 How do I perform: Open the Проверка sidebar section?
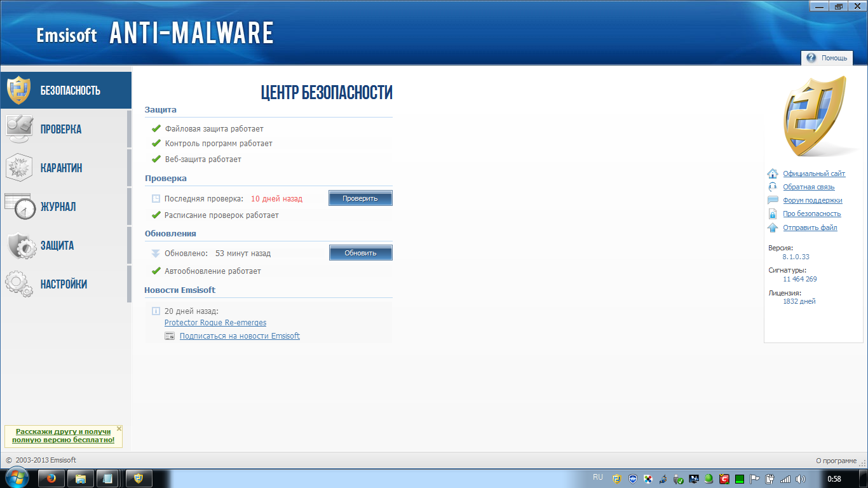[x=66, y=129]
